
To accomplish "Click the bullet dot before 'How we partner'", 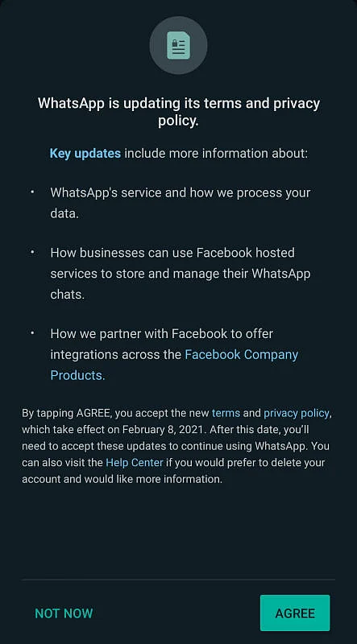I will coord(32,333).
